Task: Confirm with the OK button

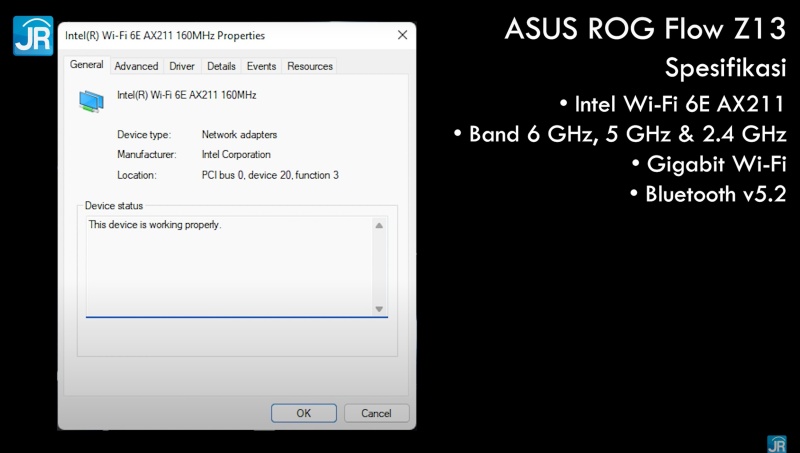Action: [304, 413]
